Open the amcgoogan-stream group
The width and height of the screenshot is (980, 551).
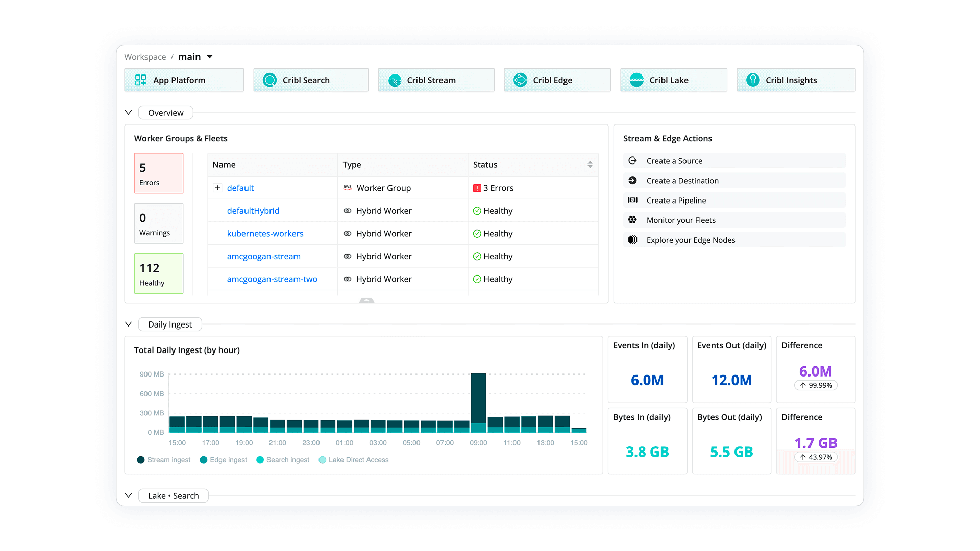pos(264,256)
